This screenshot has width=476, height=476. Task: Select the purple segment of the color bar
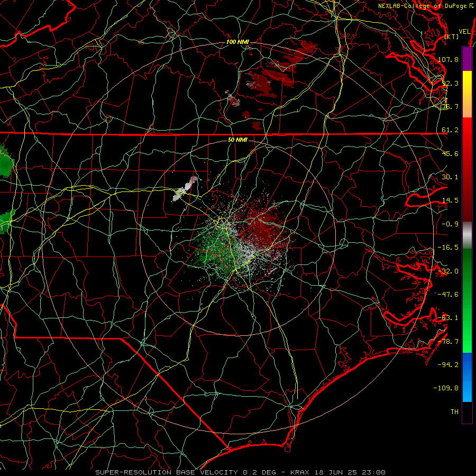[467, 59]
